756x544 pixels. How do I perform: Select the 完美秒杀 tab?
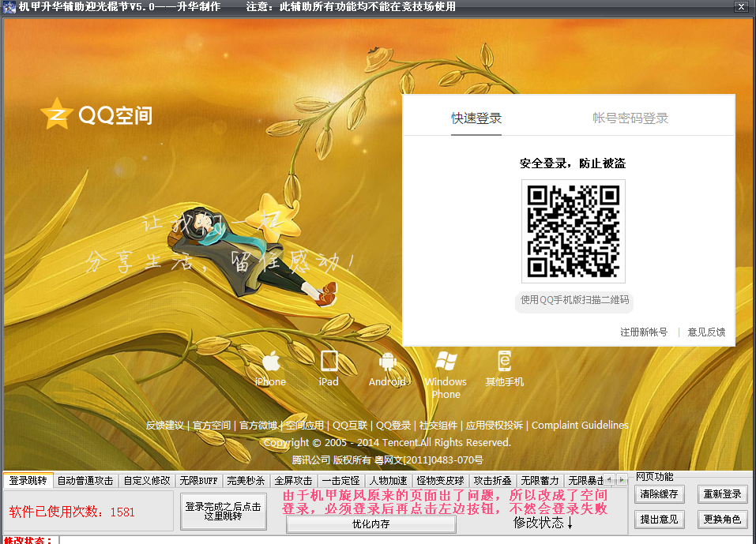coord(246,480)
